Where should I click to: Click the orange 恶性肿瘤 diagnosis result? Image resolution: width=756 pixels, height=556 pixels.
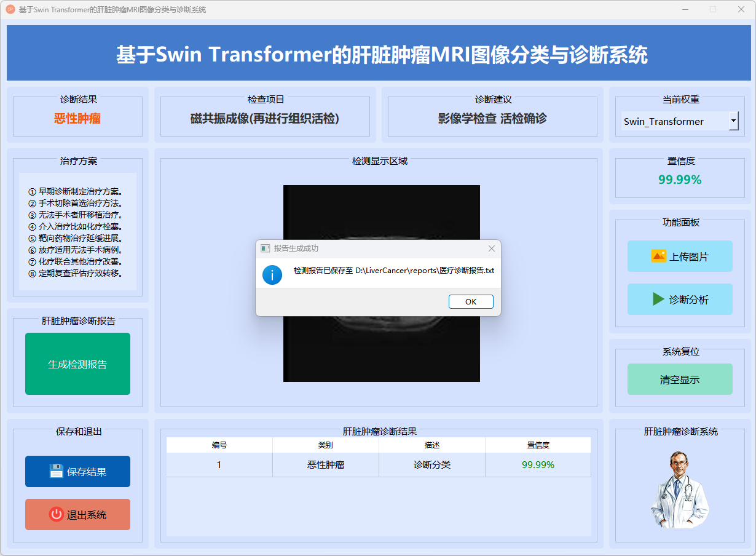coord(77,118)
